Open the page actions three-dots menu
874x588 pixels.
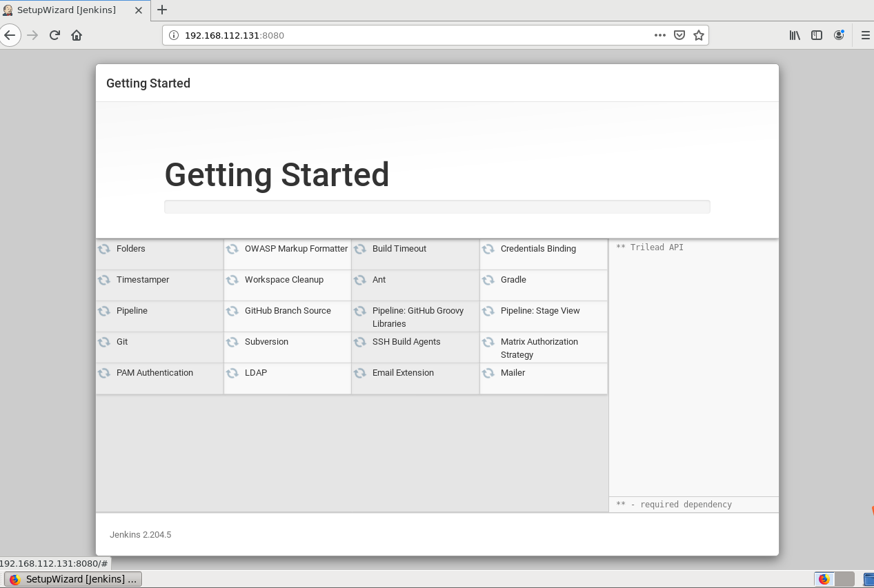(660, 35)
